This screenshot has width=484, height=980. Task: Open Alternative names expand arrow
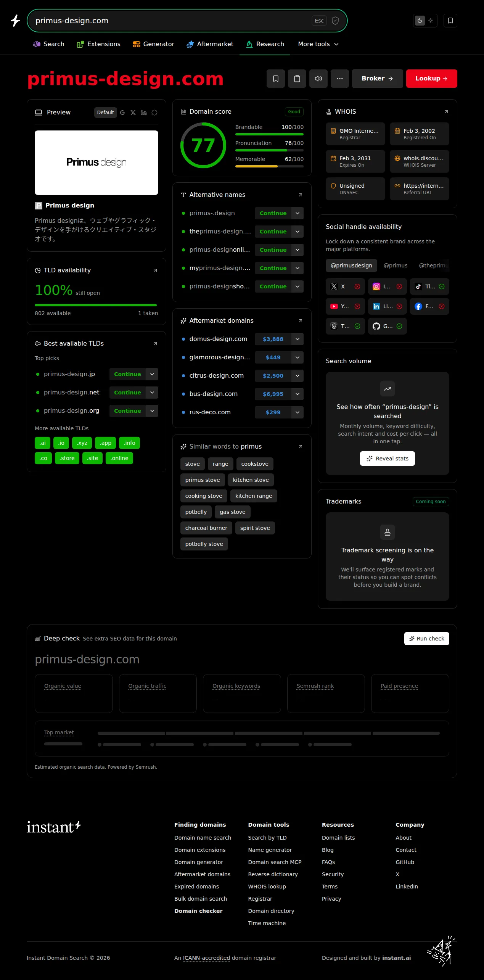301,195
